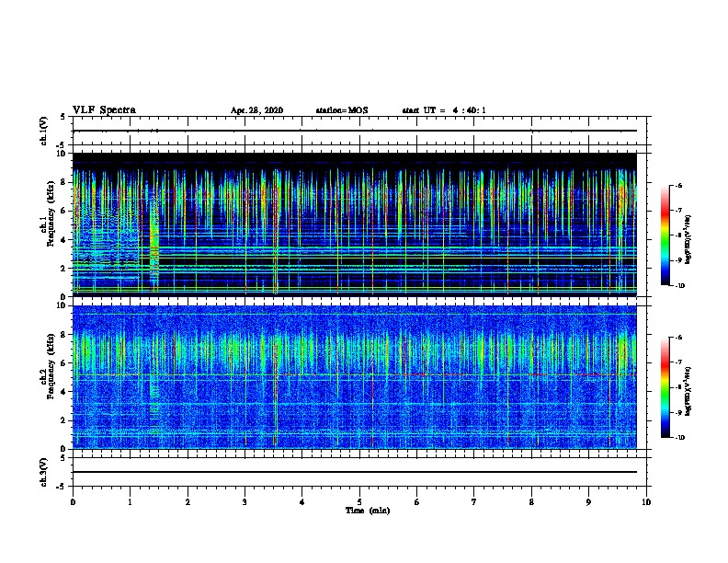728x563 pixels.
Task: Click time axis tick label "9"
Action: 588,502
